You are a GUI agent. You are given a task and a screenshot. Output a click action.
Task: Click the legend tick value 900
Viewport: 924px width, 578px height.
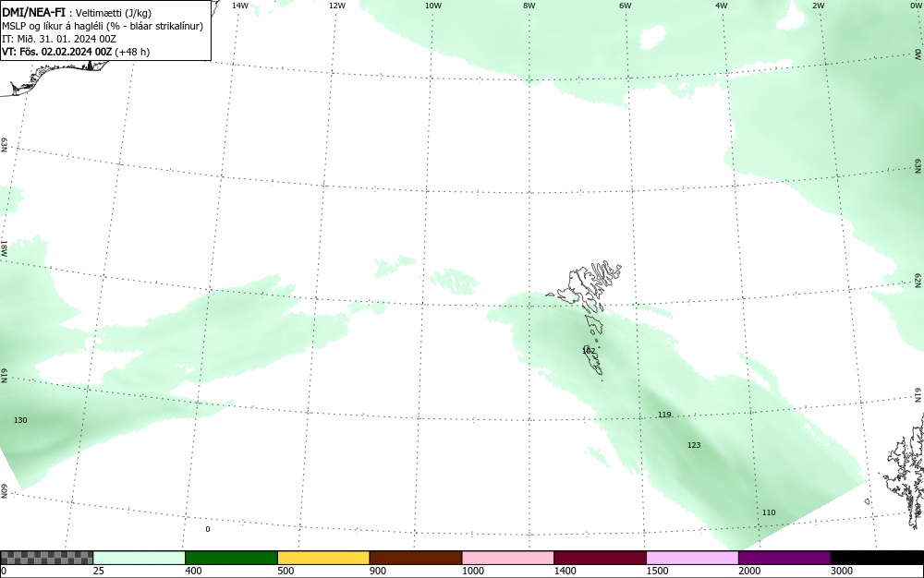pyautogui.click(x=378, y=571)
